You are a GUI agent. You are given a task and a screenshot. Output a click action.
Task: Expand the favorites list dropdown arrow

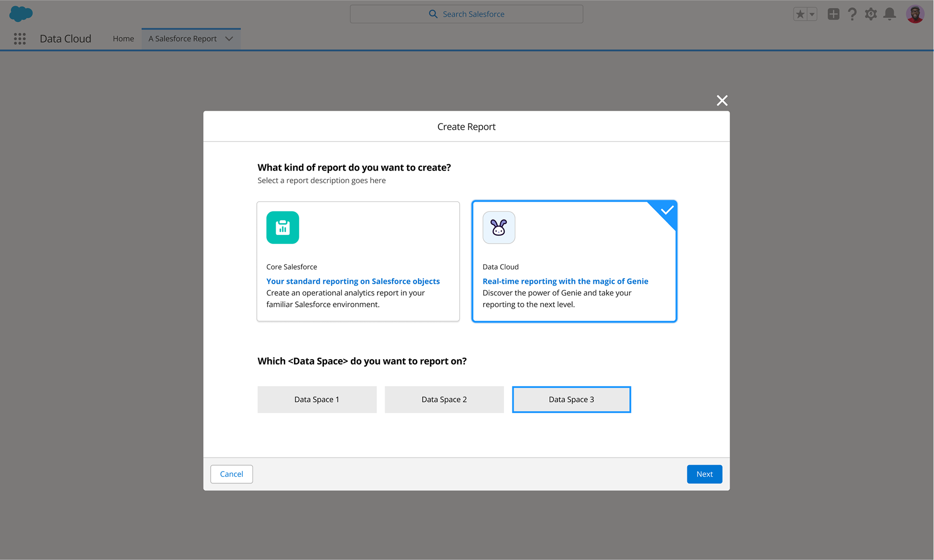pyautogui.click(x=812, y=14)
